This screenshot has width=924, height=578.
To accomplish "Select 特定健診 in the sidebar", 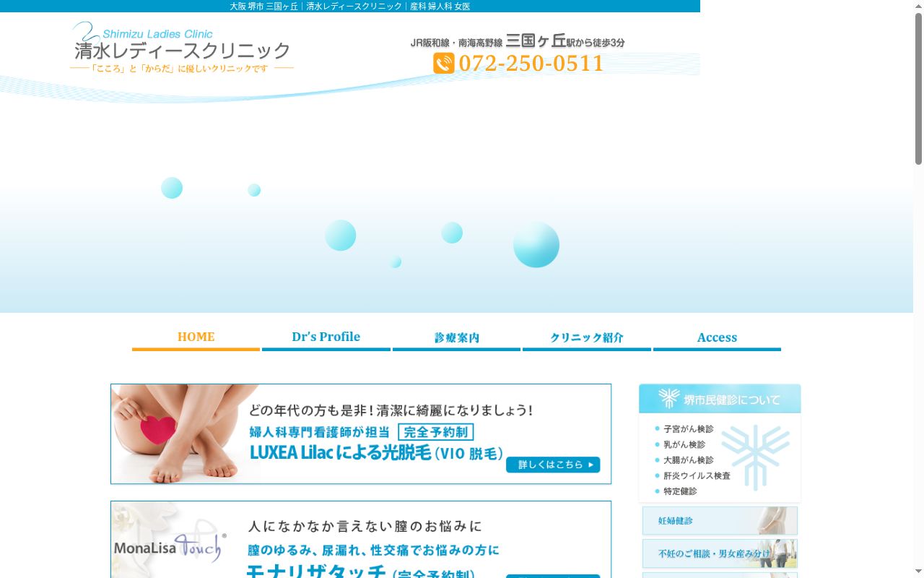I will [x=680, y=491].
